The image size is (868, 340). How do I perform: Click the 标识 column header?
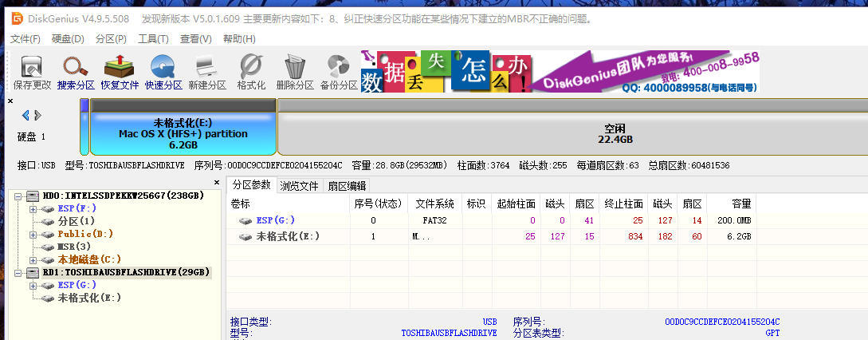point(476,204)
